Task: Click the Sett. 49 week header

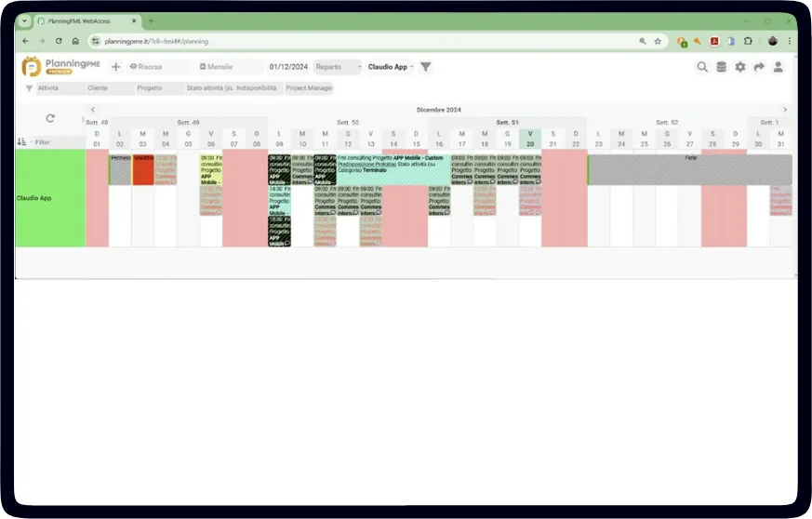Action: (x=188, y=122)
